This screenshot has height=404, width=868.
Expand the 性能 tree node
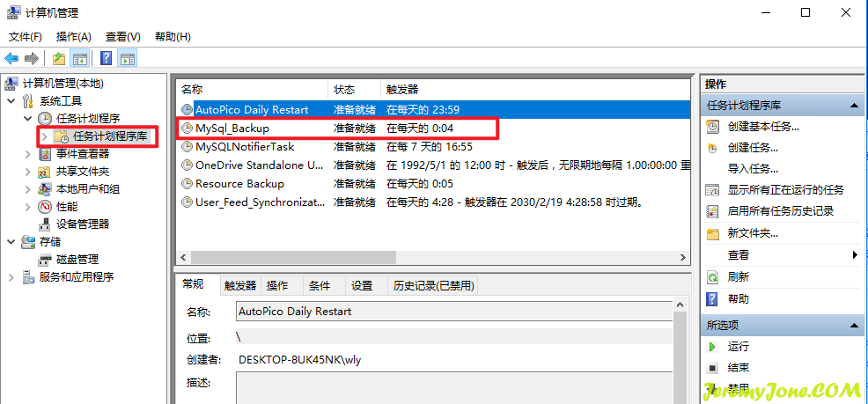(x=27, y=207)
